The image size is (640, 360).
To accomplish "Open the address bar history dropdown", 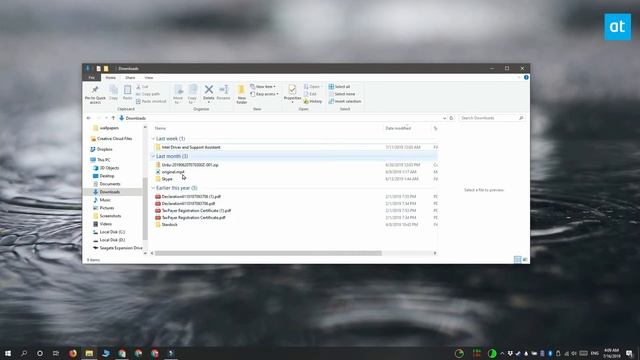I will click(444, 118).
